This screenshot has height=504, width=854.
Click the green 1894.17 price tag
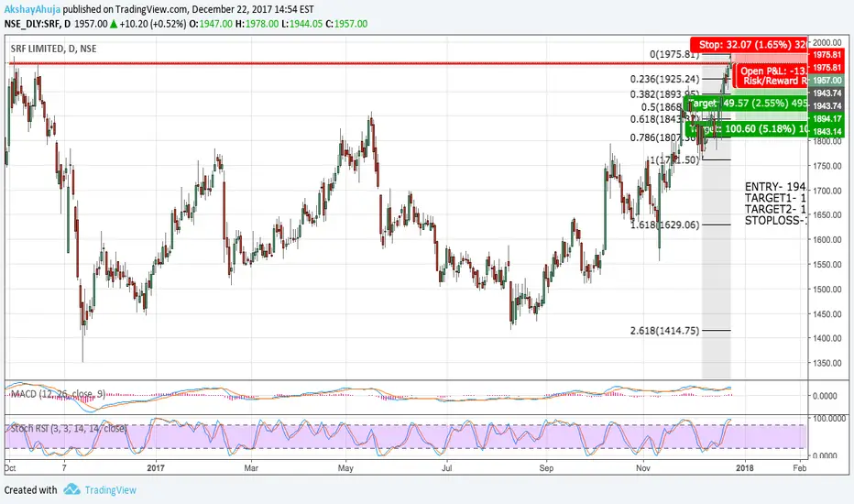(827, 119)
